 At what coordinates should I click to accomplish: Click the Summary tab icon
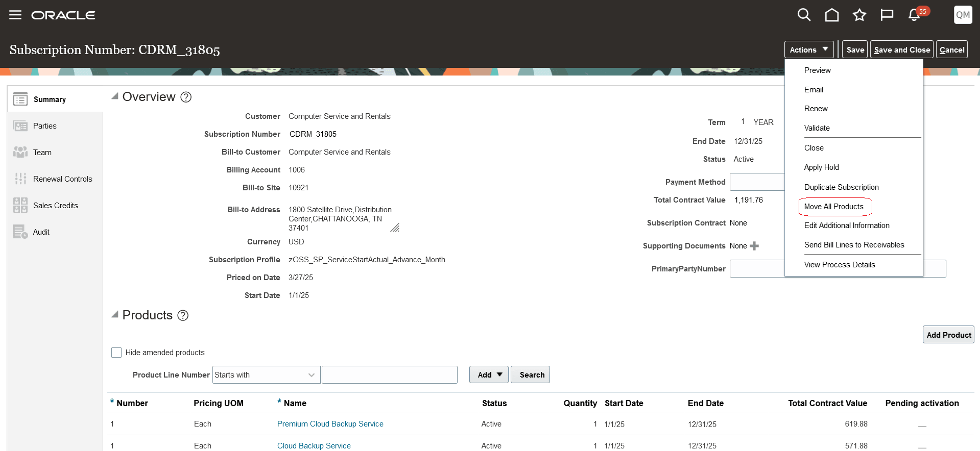[20, 99]
